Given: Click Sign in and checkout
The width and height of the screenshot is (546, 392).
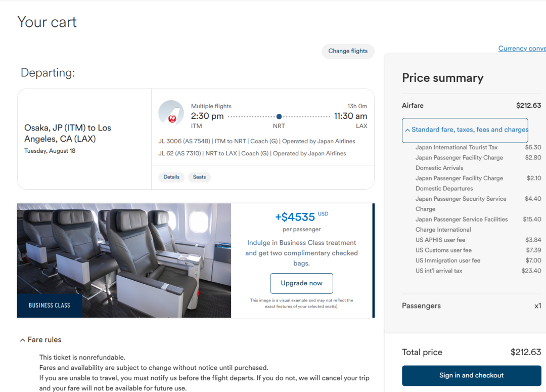Looking at the screenshot, I should pos(471,375).
